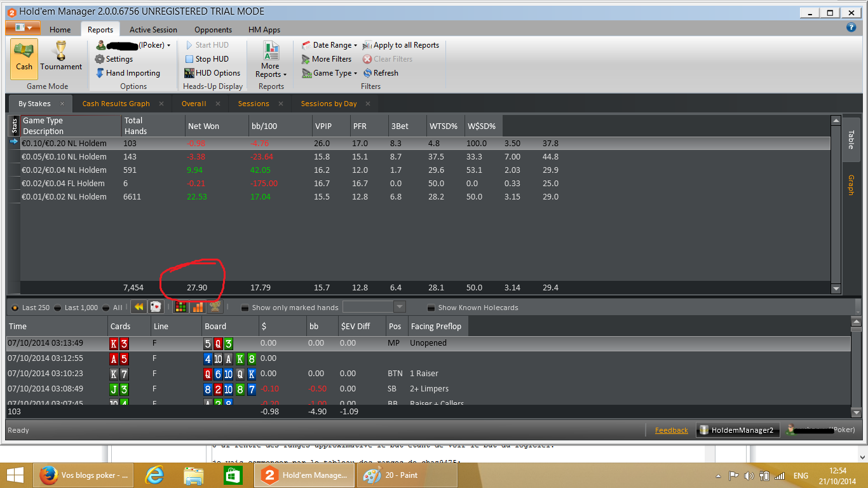
Task: Open the application menu button
Action: [23, 28]
